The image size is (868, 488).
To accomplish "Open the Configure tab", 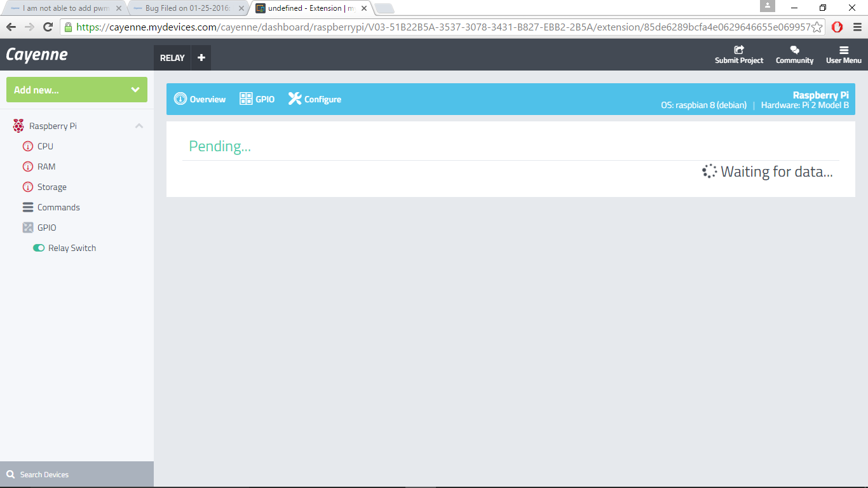I will 315,99.
